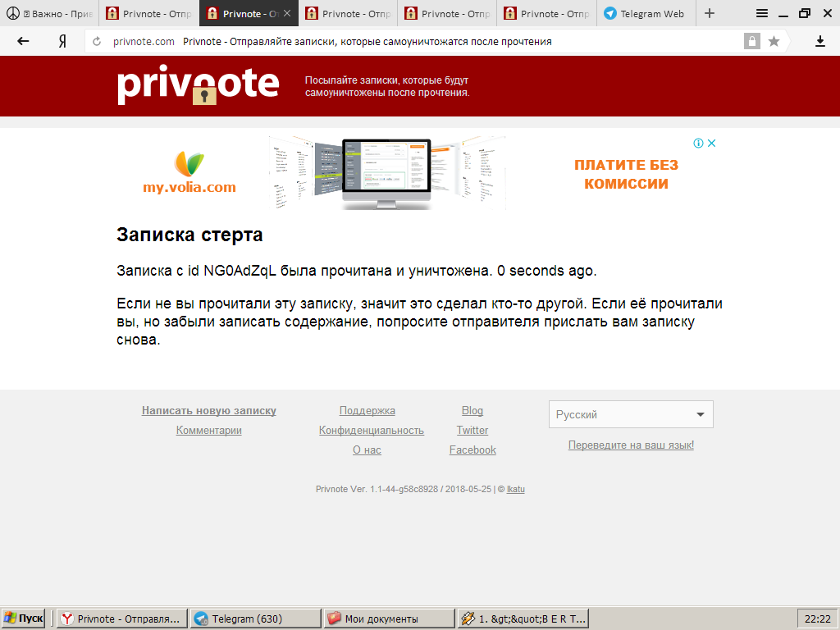
Task: Open downloads with the download arrow icon
Action: (x=819, y=41)
